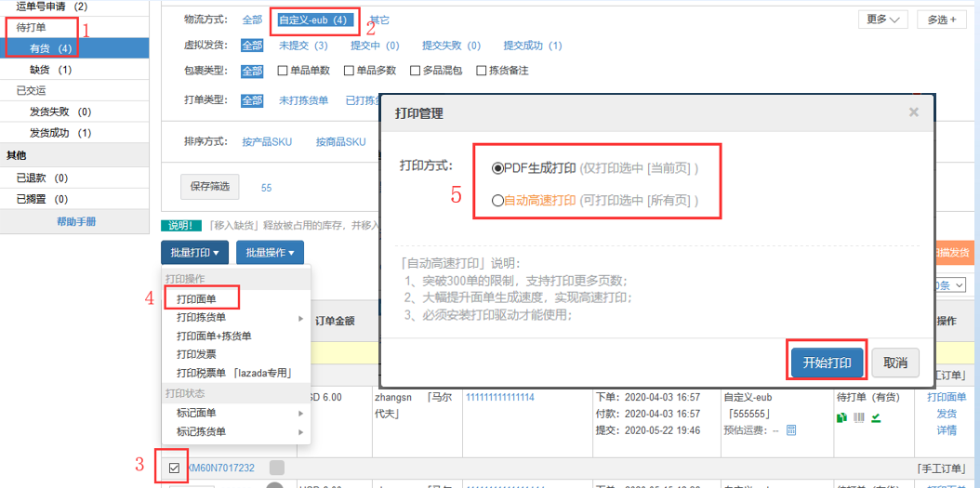The image size is (980, 488).
Task: Open the 批量操作 dropdown button
Action: click(x=270, y=252)
